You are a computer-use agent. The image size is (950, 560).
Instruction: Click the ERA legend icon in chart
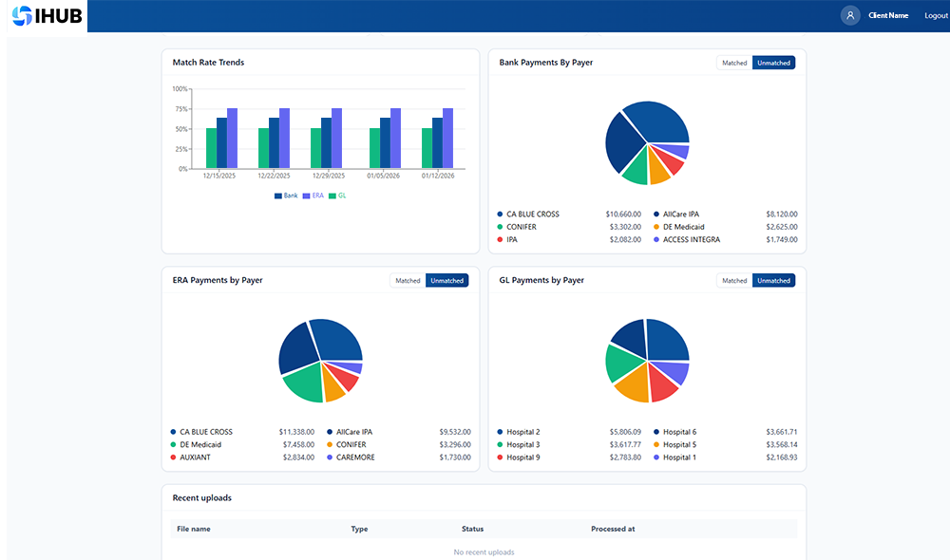coord(306,196)
